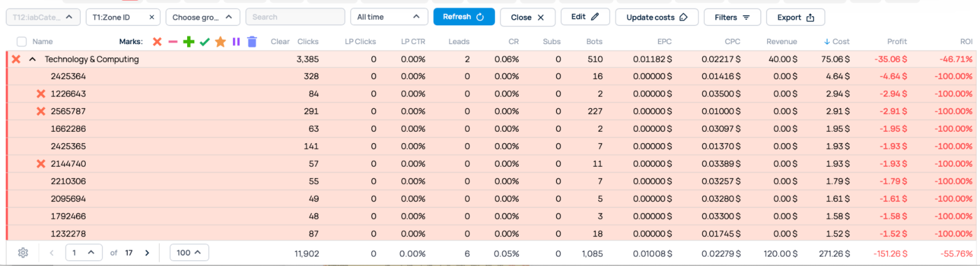This screenshot has height=266, width=980.
Task: Apply the green plus mark
Action: click(x=189, y=42)
